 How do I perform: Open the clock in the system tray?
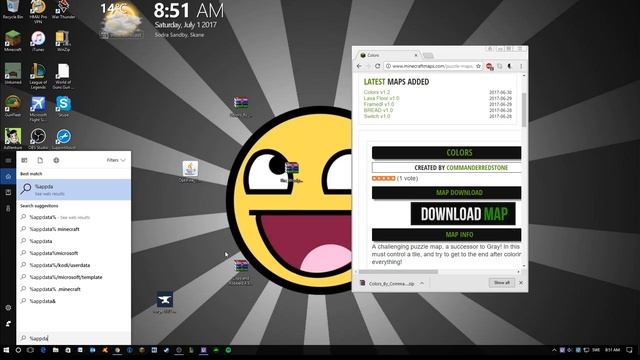(x=612, y=350)
